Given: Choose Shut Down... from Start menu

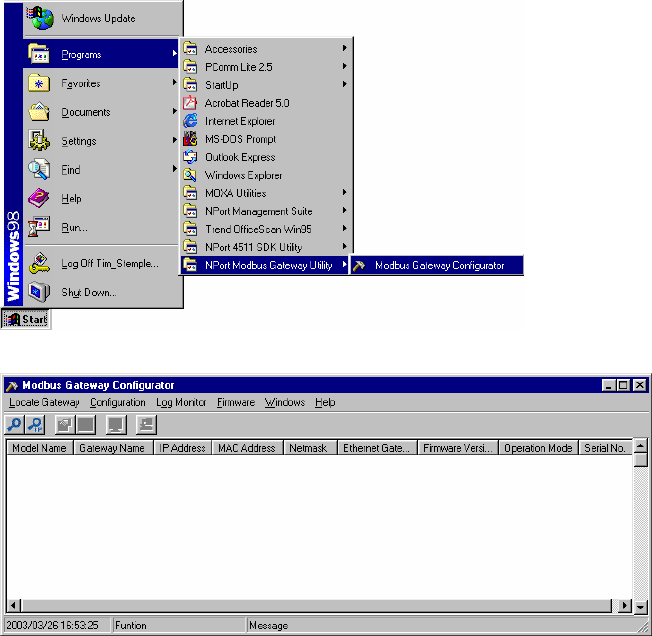Looking at the screenshot, I should click(x=103, y=292).
